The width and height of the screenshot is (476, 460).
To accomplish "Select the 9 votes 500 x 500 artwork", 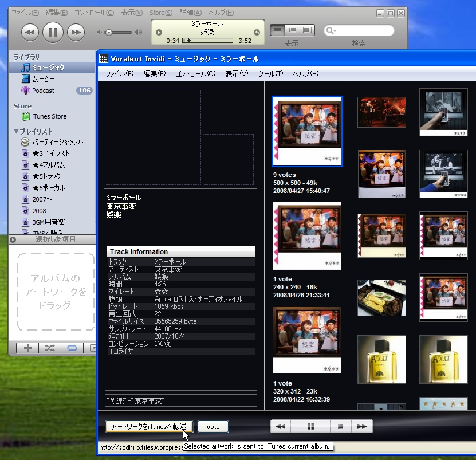I will point(307,132).
